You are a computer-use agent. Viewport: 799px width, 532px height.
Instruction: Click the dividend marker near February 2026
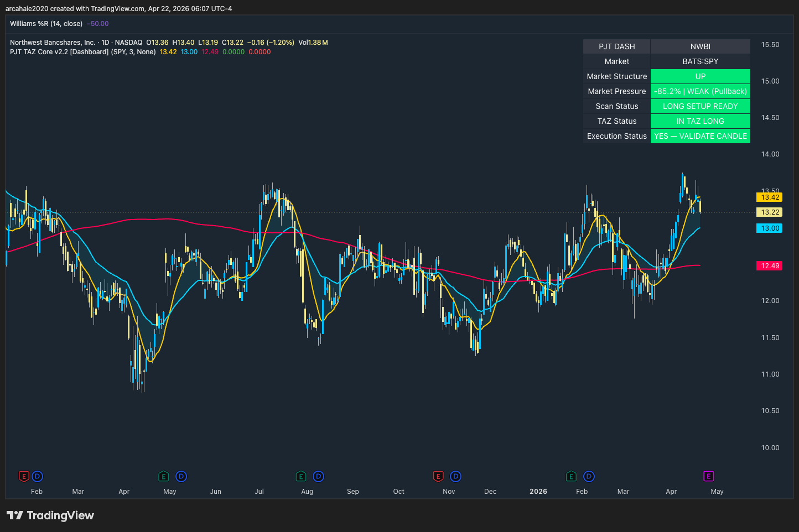(589, 476)
